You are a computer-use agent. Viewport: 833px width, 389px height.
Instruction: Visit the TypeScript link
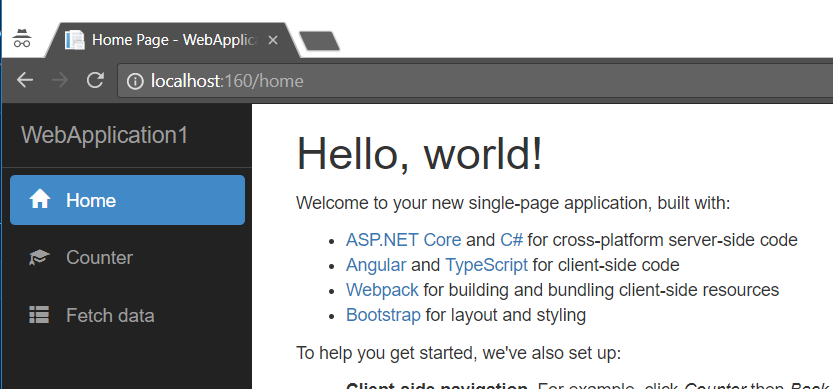click(487, 265)
